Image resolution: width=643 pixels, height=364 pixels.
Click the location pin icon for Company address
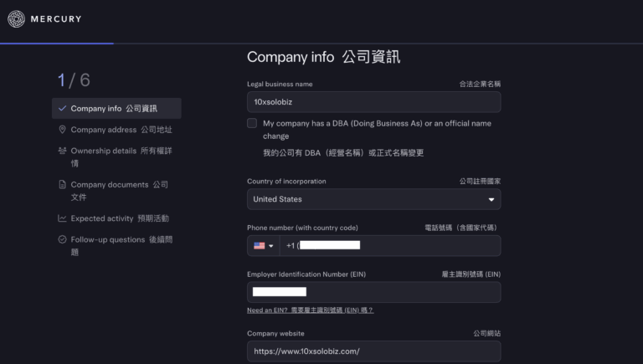pyautogui.click(x=62, y=130)
